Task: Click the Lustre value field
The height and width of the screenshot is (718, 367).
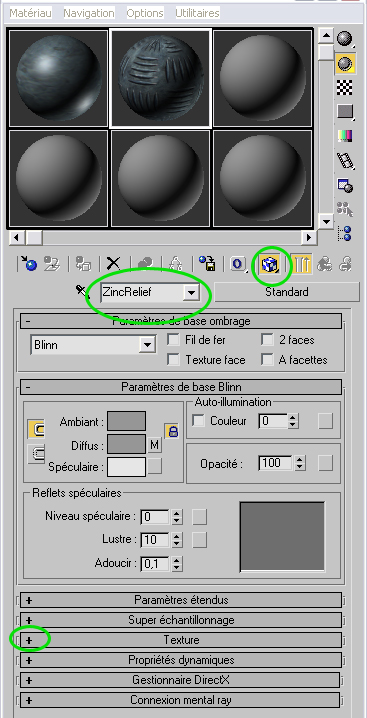Action: point(155,540)
